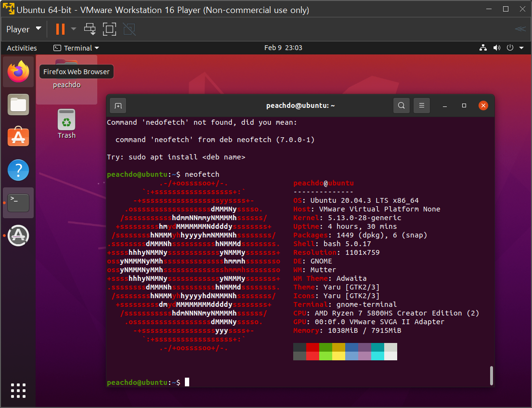Minimize the terminal window
The image size is (532, 408).
445,106
